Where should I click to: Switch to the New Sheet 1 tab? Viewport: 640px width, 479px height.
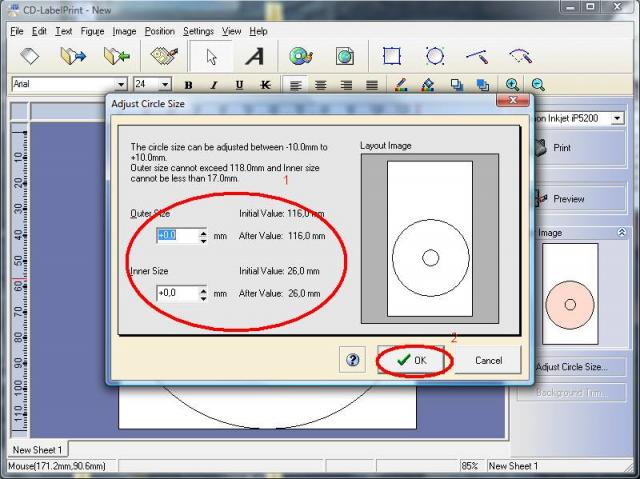click(38, 450)
